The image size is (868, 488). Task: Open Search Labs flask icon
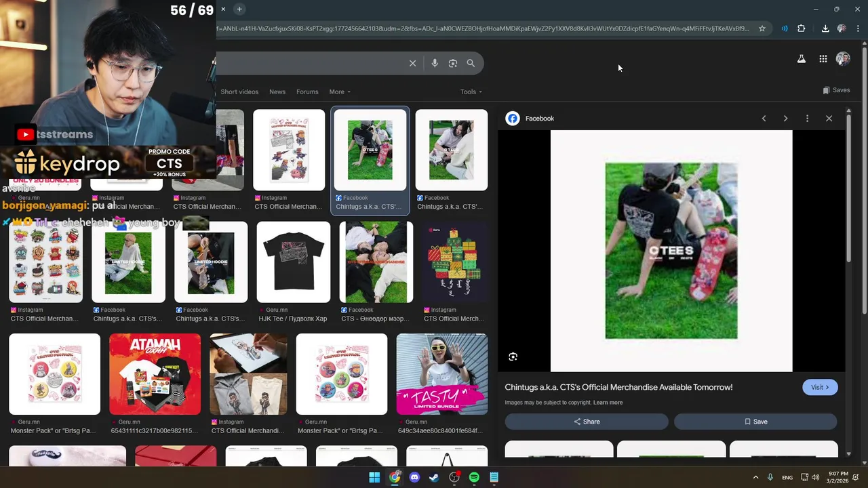[x=802, y=59]
